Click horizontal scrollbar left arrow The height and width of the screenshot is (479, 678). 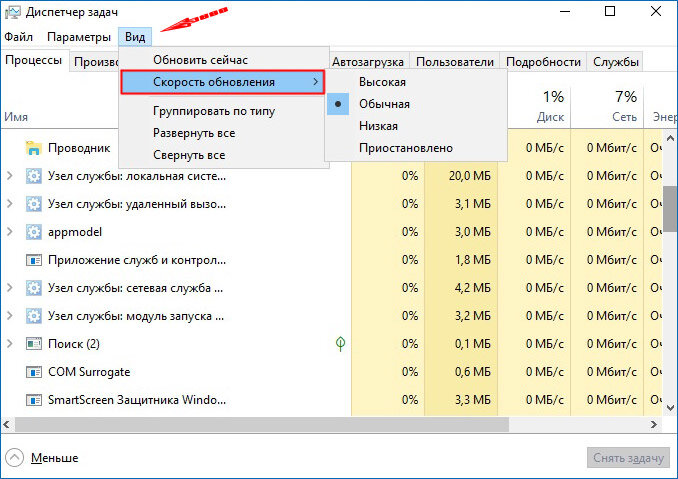(6, 425)
